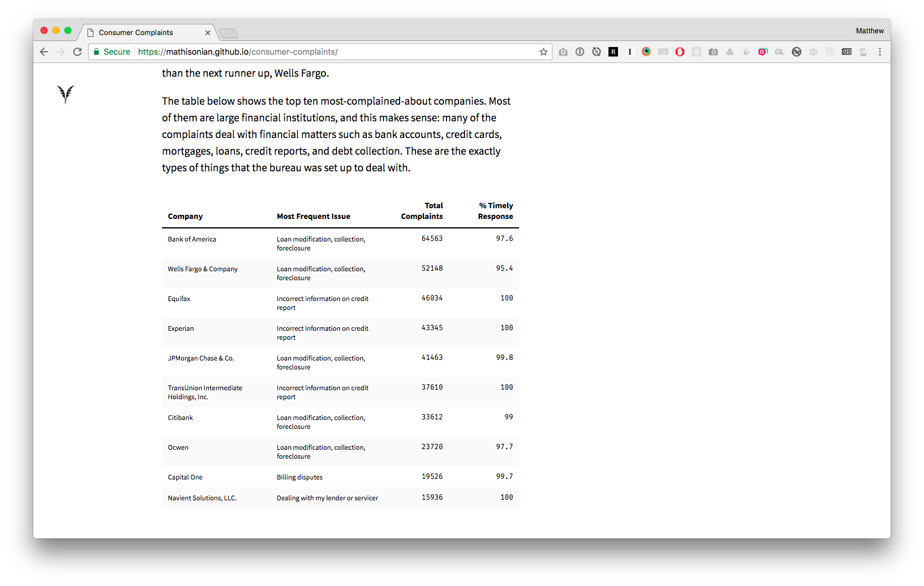The width and height of the screenshot is (924, 586).
Task: Click the Instapaper I extension icon
Action: [630, 52]
